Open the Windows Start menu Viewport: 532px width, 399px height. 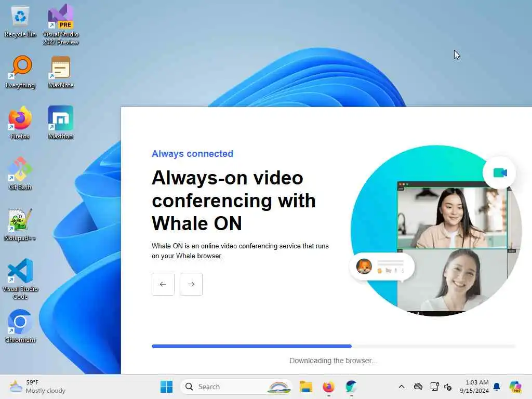tap(166, 387)
